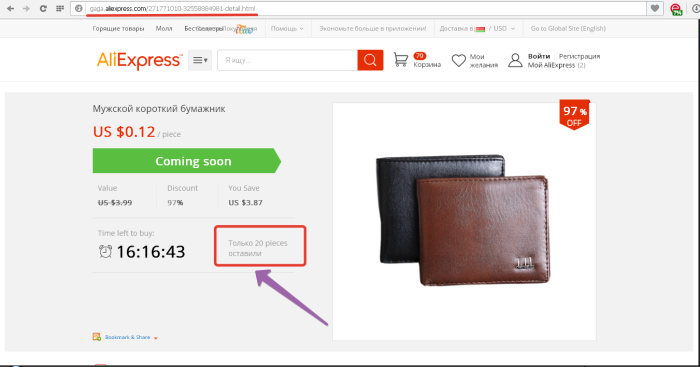
Task: Focus the Я ищу search field
Action: pyautogui.click(x=288, y=60)
